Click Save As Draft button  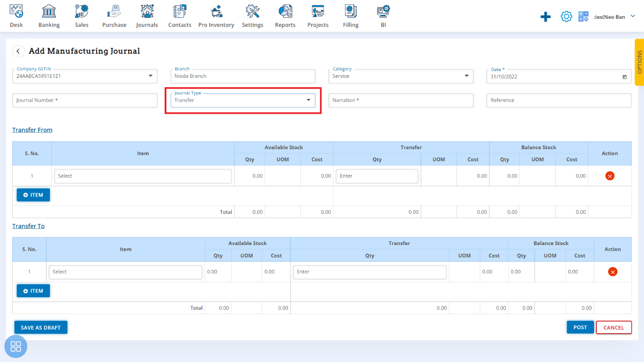point(41,327)
